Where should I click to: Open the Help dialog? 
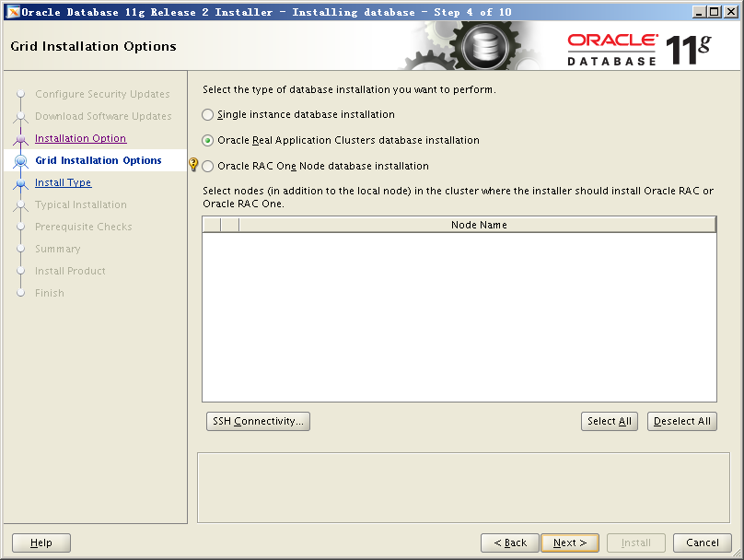point(41,543)
